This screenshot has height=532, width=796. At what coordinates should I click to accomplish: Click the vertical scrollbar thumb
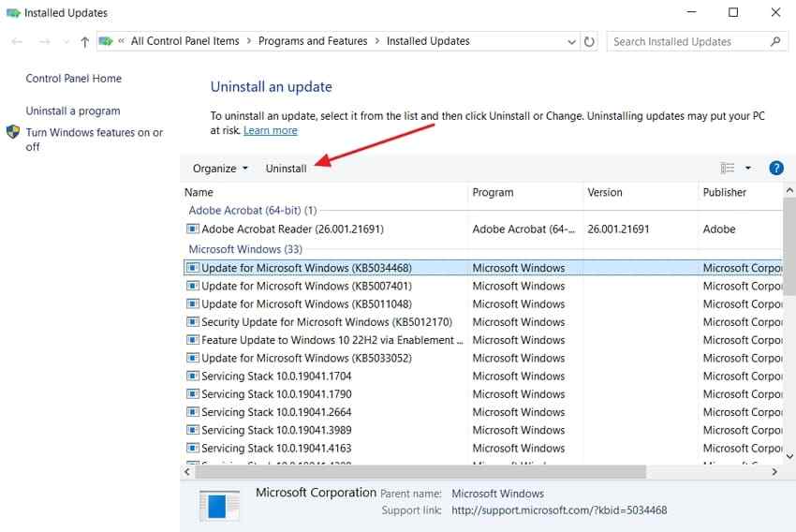click(x=789, y=246)
